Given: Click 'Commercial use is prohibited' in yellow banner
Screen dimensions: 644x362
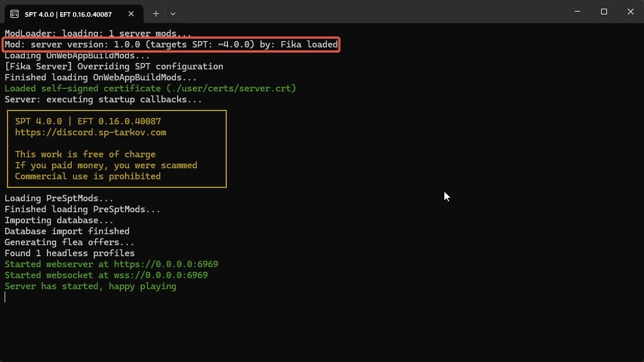Looking at the screenshot, I should [87, 176].
